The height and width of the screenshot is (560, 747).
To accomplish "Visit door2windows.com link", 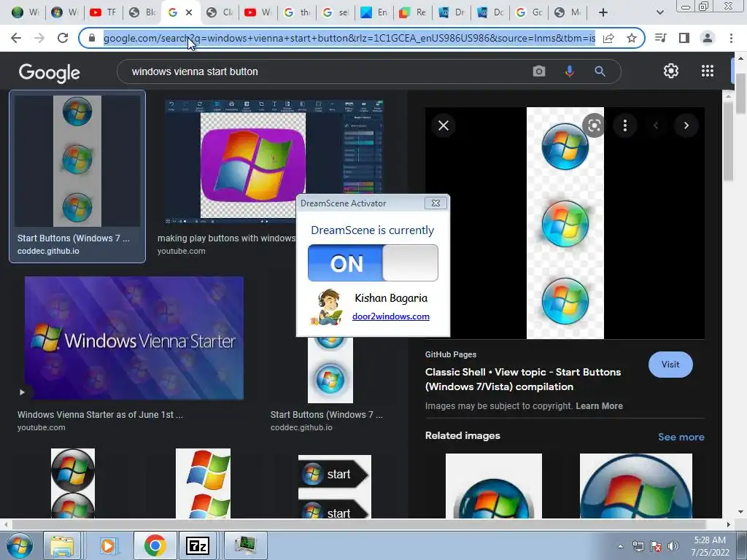I will 391,316.
